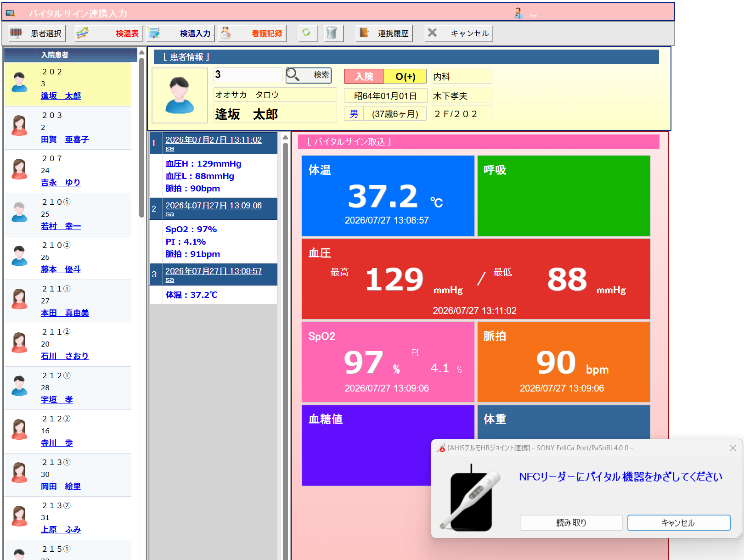This screenshot has height=560, width=744.
Task: Click キャンセル button in NFC dialog
Action: pyautogui.click(x=679, y=523)
